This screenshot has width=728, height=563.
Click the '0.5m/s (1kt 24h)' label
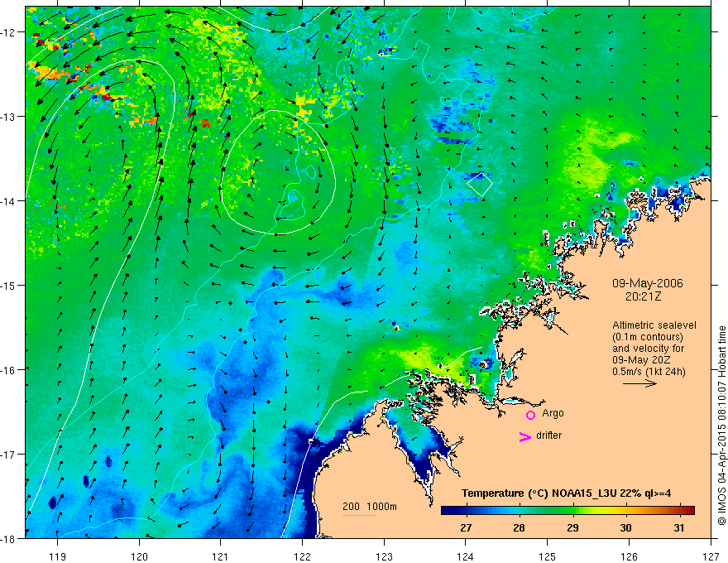[649, 372]
